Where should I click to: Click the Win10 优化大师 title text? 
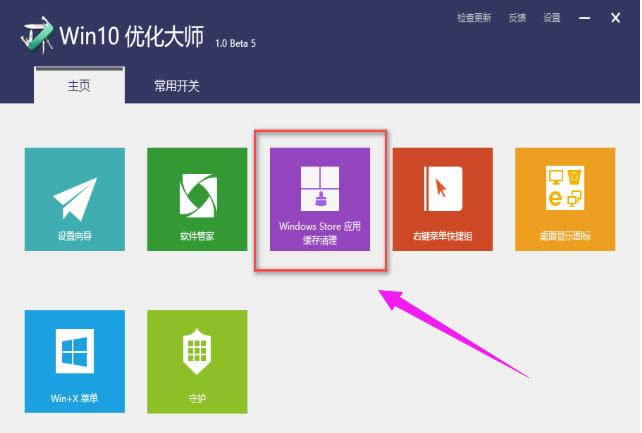(x=130, y=38)
